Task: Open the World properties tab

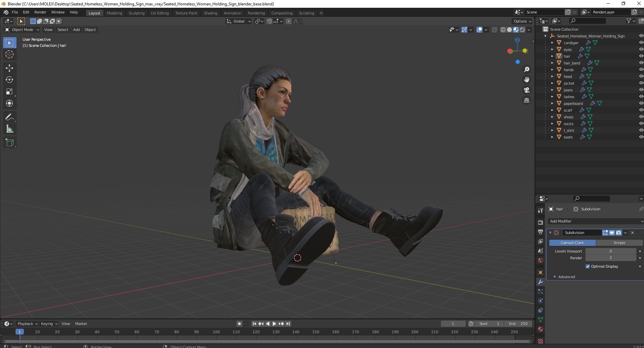Action: pyautogui.click(x=540, y=260)
